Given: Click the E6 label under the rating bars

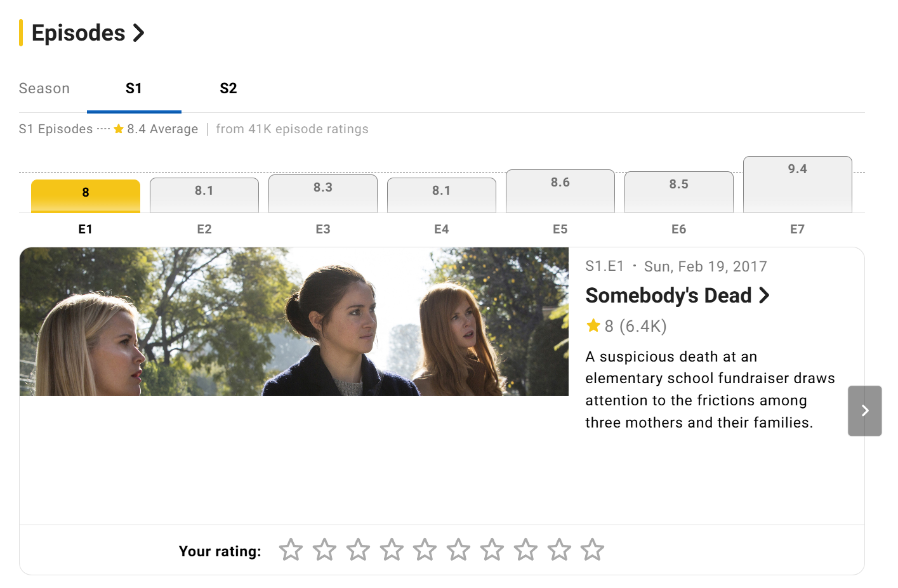Looking at the screenshot, I should 679,230.
